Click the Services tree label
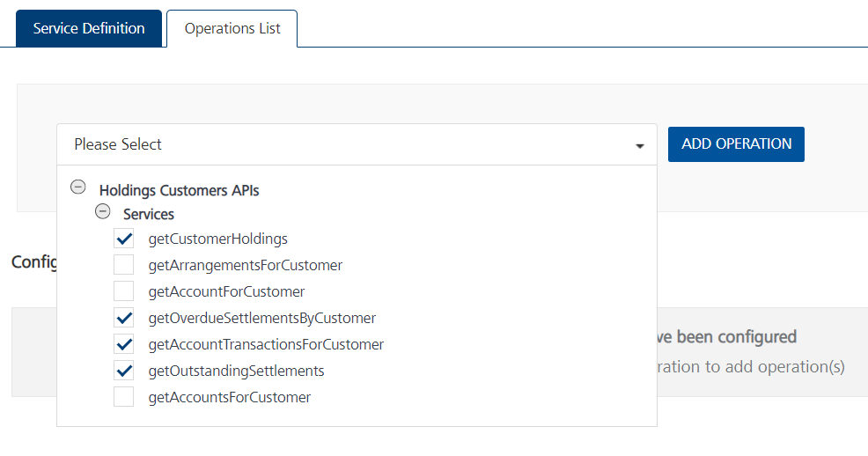Image resolution: width=868 pixels, height=456 pixels. pos(149,215)
